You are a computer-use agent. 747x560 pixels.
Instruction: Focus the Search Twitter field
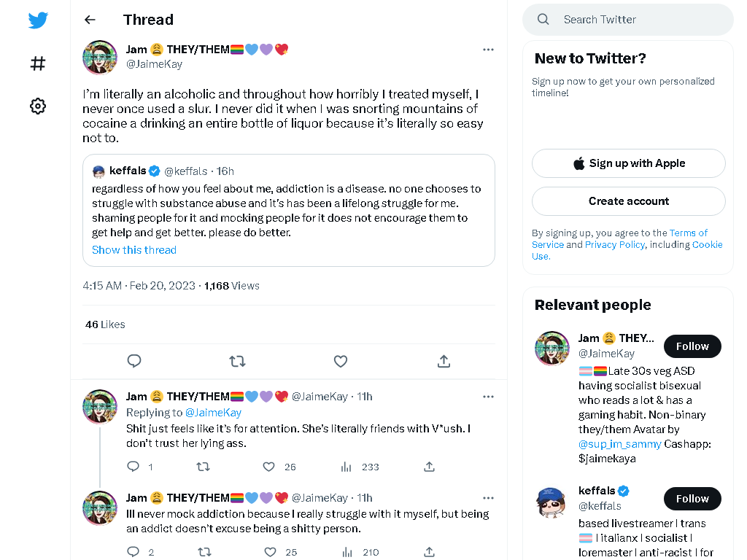tap(628, 20)
